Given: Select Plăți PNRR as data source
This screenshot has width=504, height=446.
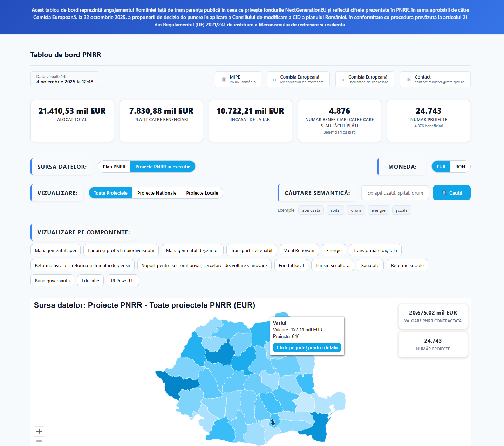Looking at the screenshot, I should click(x=114, y=167).
